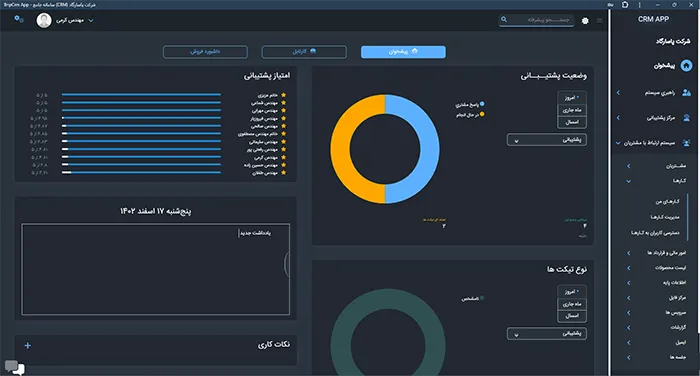Switch to the داشبورد فروش tab
The height and width of the screenshot is (376, 700).
[x=205, y=52]
